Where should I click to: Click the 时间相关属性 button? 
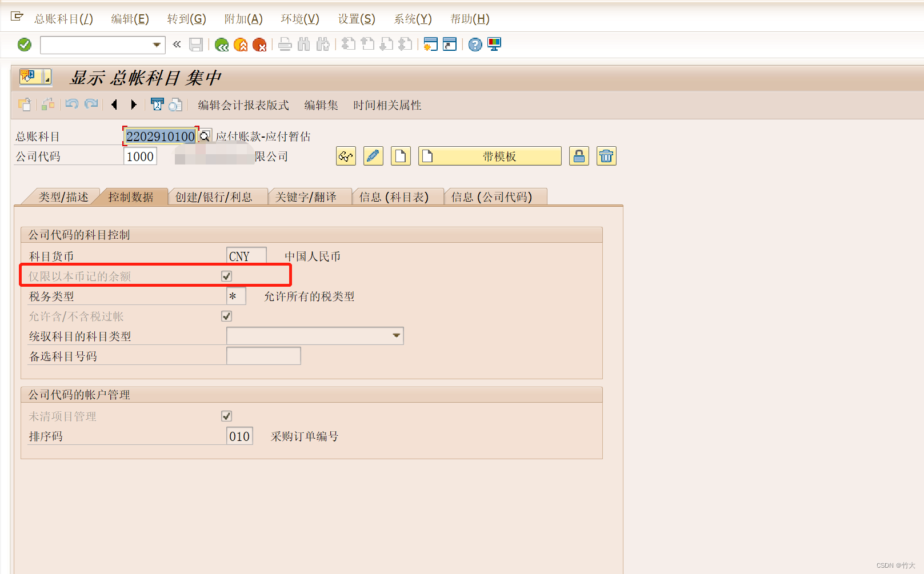tap(387, 105)
